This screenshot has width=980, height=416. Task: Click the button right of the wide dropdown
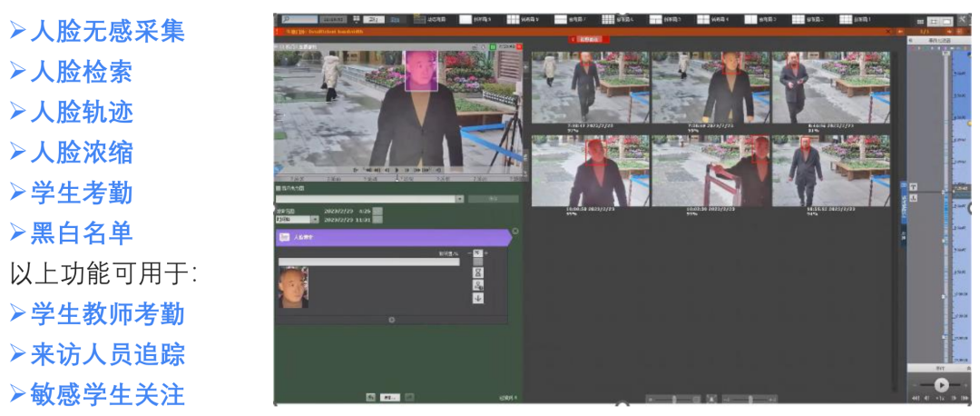[x=493, y=198]
